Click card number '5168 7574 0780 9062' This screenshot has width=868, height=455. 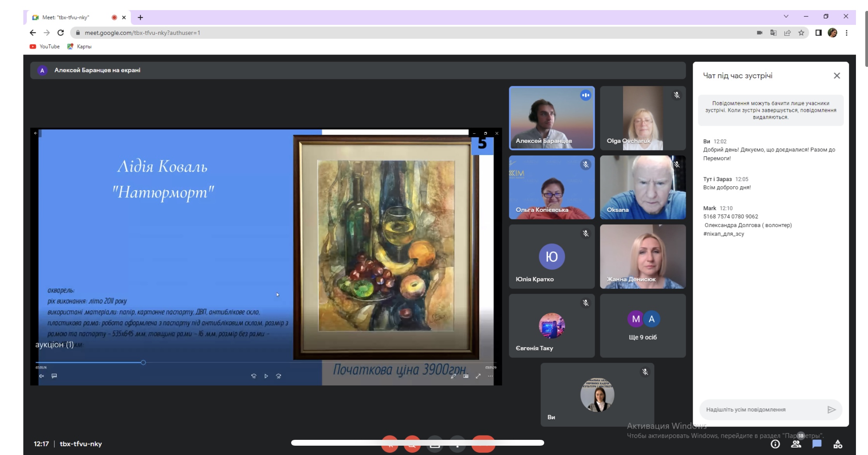click(x=730, y=217)
